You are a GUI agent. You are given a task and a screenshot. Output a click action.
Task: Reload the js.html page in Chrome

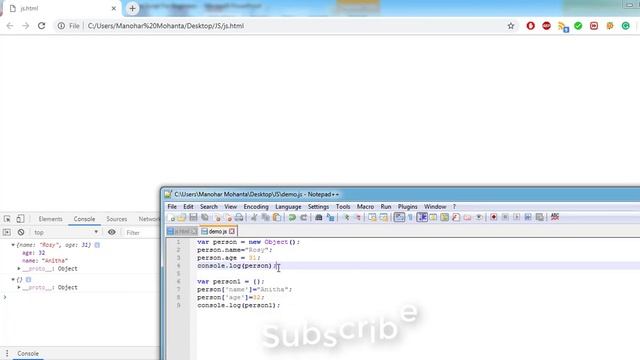tap(42, 26)
